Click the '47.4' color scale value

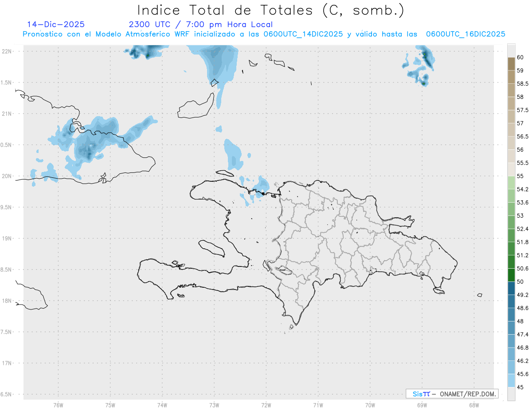coord(523,335)
